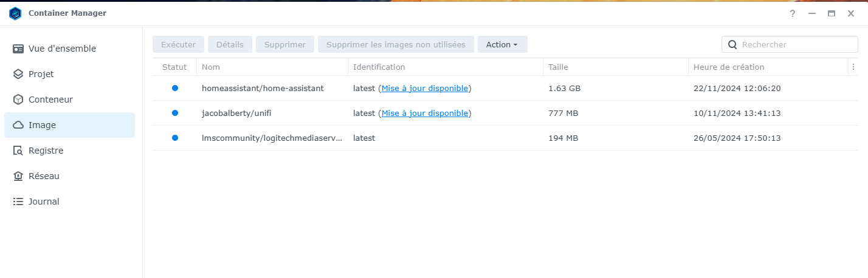Viewport: 868px width, 278px height.
Task: Click the help question mark icon
Action: coord(792,13)
